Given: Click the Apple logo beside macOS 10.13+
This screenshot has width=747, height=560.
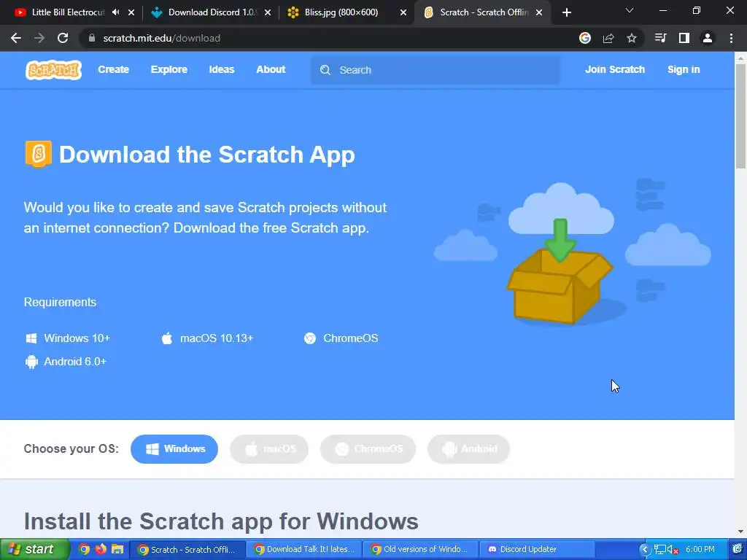Looking at the screenshot, I should coord(167,338).
